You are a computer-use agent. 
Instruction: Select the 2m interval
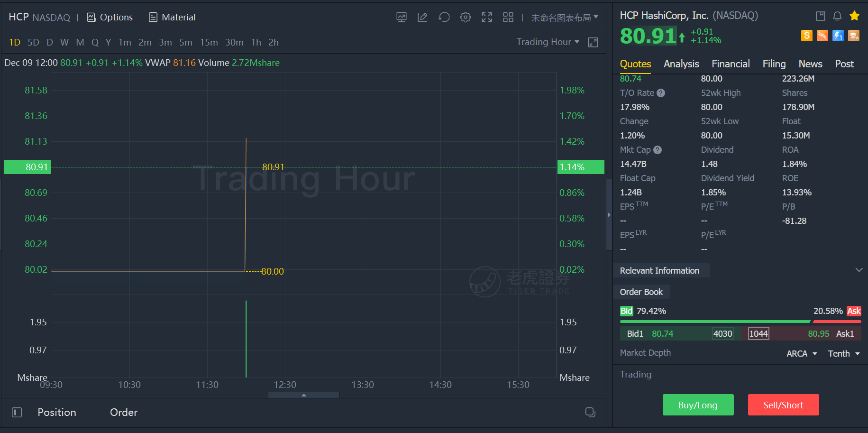pyautogui.click(x=145, y=42)
